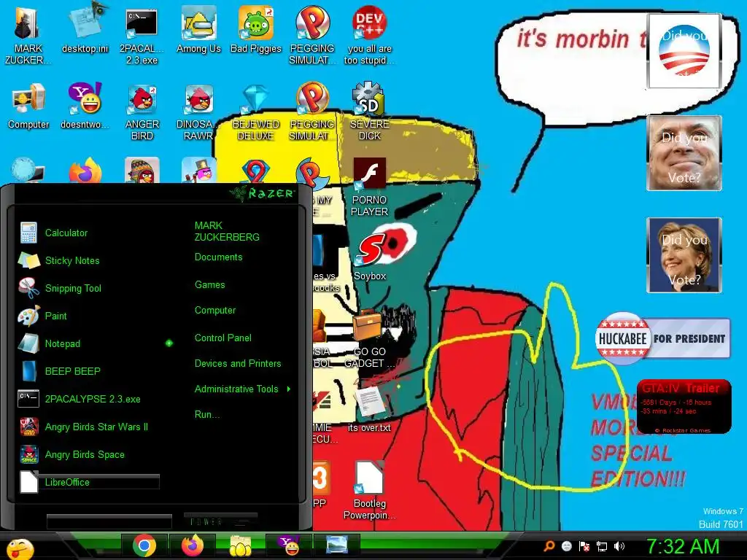Open the 2PACAL 2.3.exe desktop icon
This screenshot has width=747, height=560.
click(x=142, y=35)
